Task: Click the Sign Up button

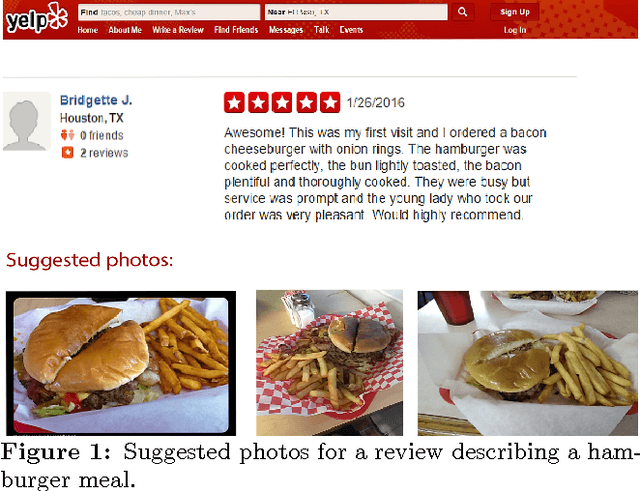Action: coord(515,12)
